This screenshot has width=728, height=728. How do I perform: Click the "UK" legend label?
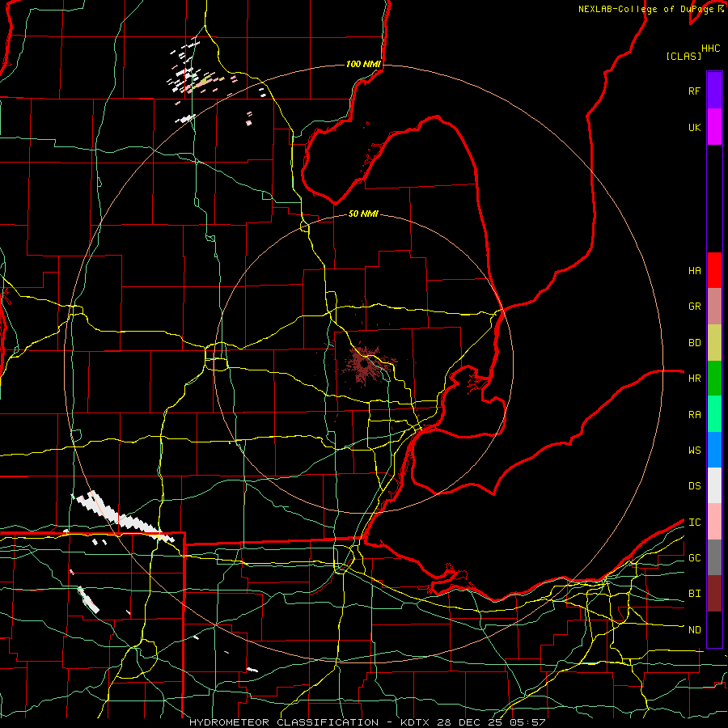click(694, 127)
